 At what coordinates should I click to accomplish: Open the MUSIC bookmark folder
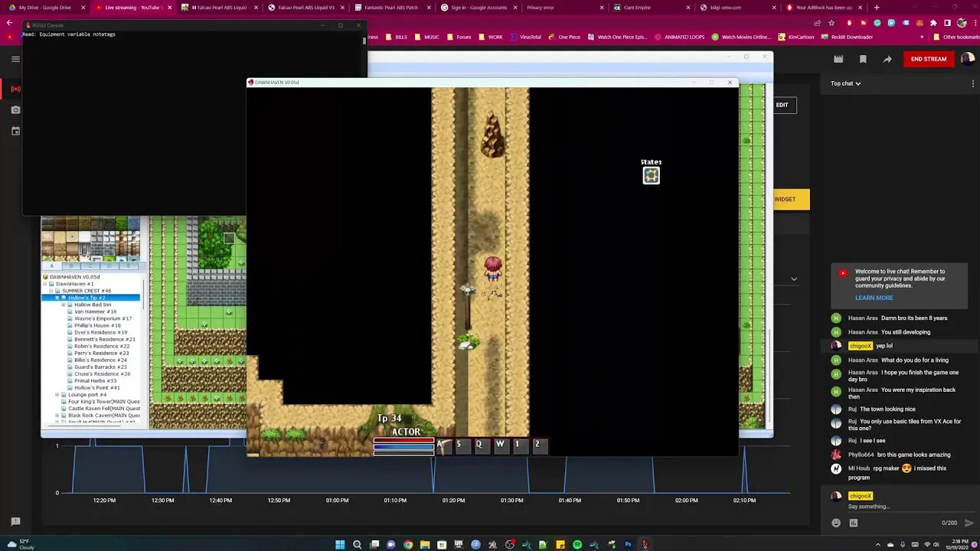click(x=427, y=37)
